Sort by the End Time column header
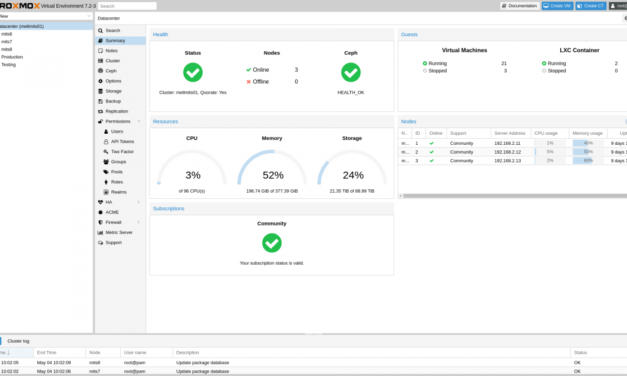The height and width of the screenshot is (376, 627). tap(59, 352)
